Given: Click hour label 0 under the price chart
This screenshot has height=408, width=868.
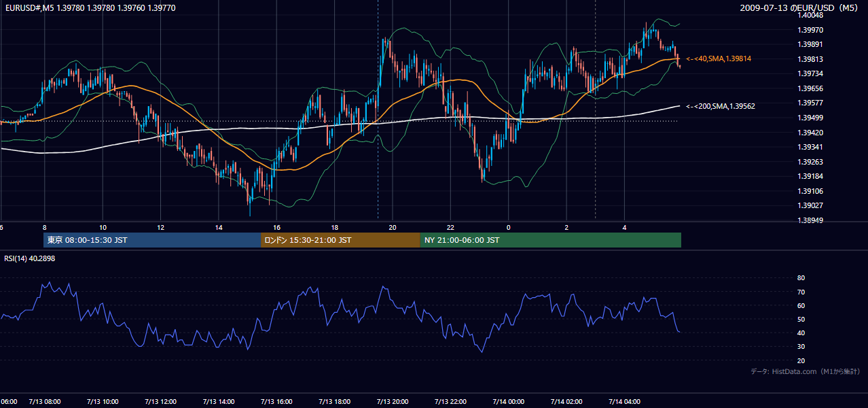Looking at the screenshot, I should [x=509, y=227].
